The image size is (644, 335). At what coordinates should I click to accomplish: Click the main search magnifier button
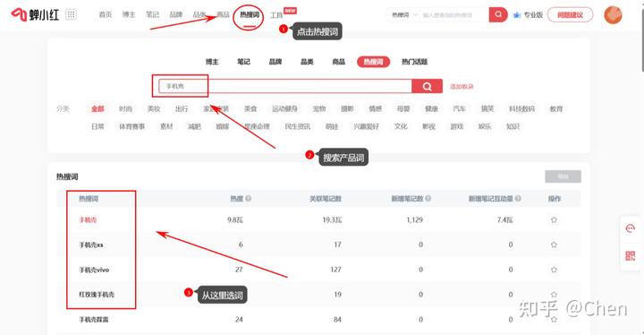[428, 86]
